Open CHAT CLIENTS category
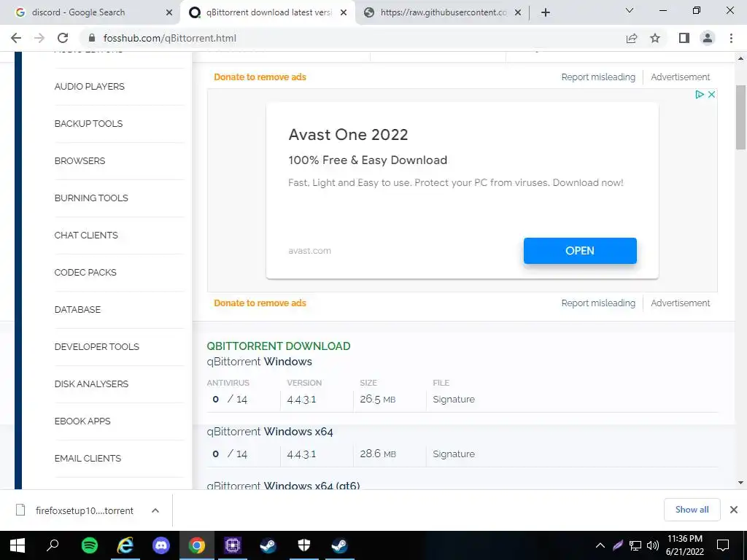 point(86,236)
